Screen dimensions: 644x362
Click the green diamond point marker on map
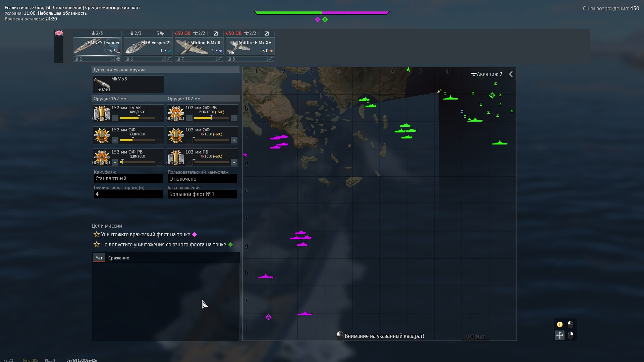pyautogui.click(x=492, y=96)
